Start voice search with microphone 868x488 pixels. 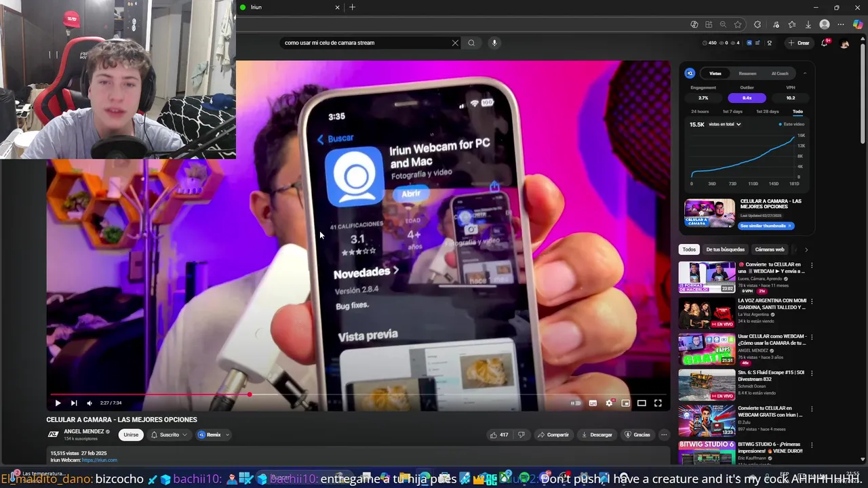tap(494, 43)
